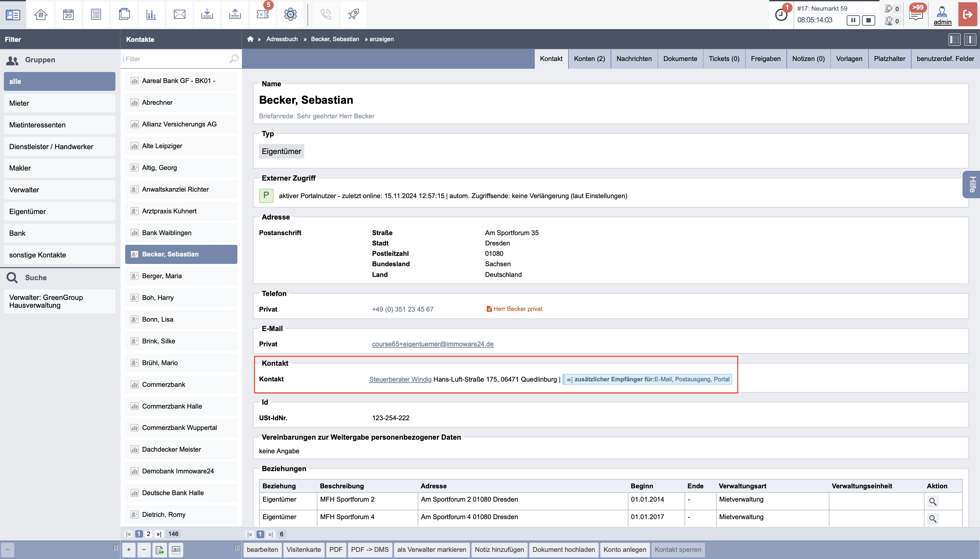
Task: Click the red logout button
Action: coord(968,15)
